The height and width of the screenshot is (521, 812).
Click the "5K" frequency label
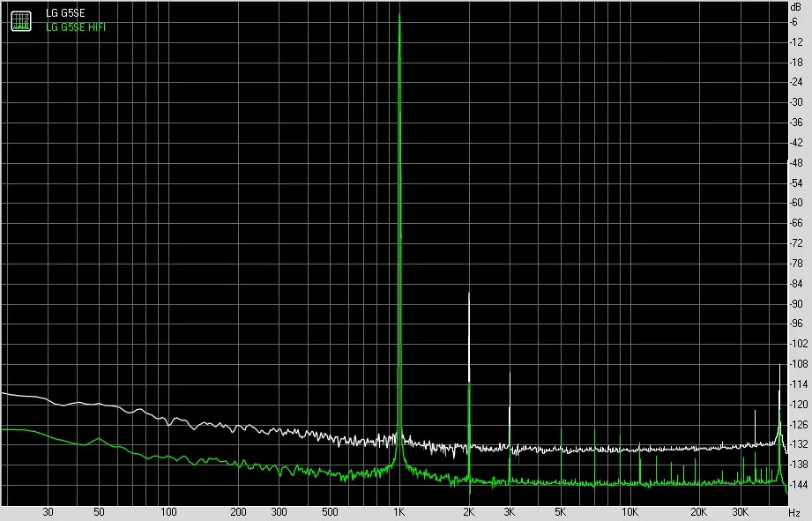561,512
